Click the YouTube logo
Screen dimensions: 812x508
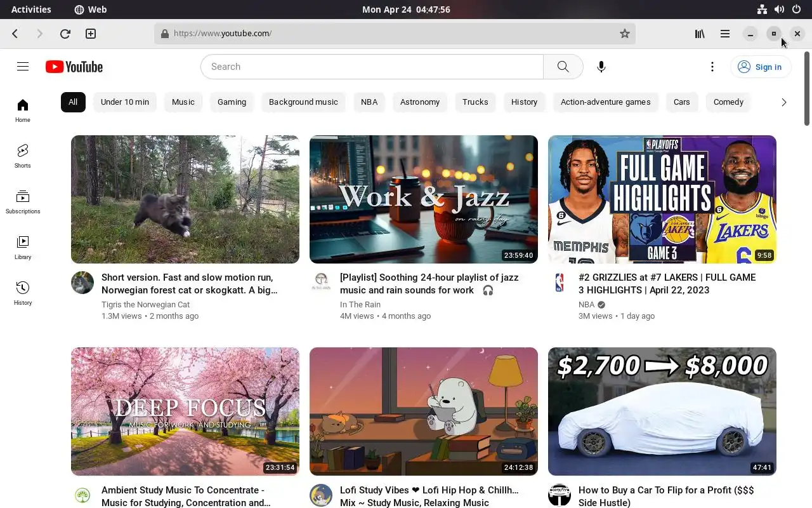pyautogui.click(x=74, y=67)
